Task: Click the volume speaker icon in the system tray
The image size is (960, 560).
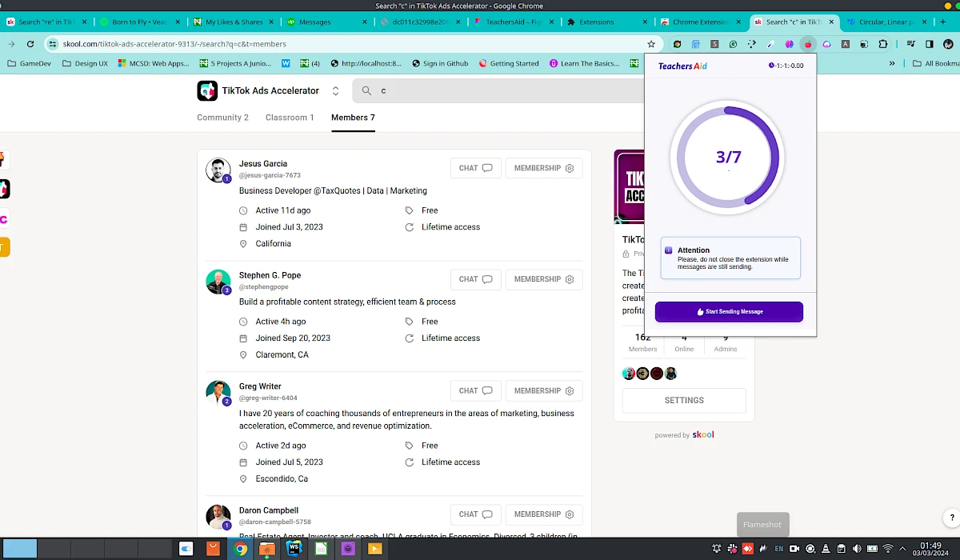Action: pos(856,548)
